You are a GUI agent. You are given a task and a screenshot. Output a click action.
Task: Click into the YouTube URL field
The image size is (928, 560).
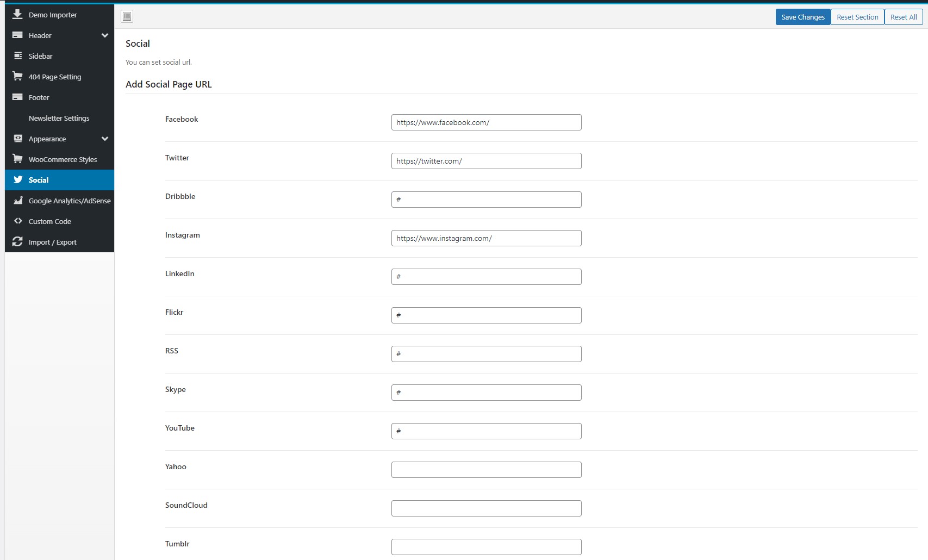click(x=487, y=431)
